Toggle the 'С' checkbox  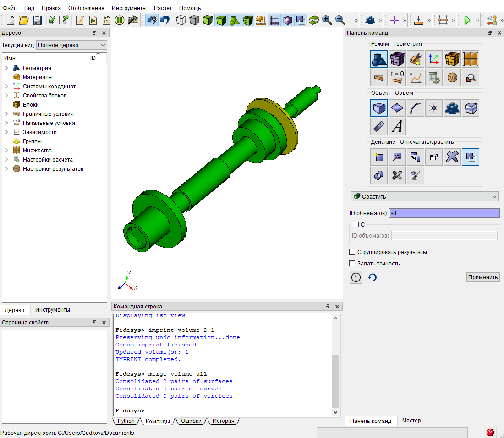tap(356, 224)
